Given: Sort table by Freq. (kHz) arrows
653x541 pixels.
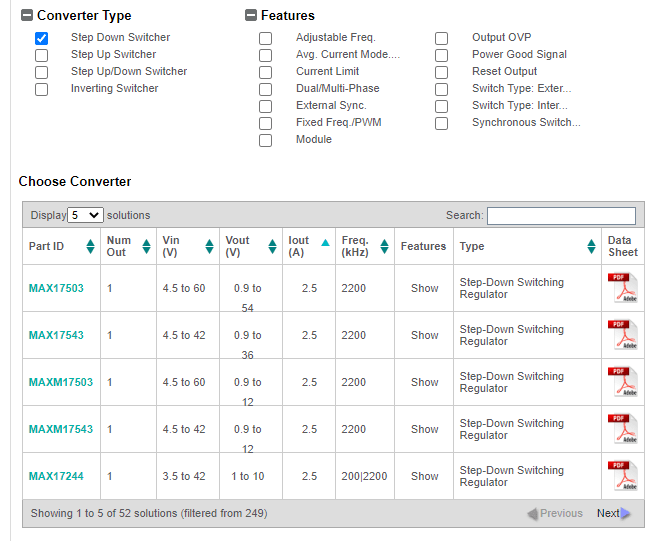Looking at the screenshot, I should (x=384, y=247).
